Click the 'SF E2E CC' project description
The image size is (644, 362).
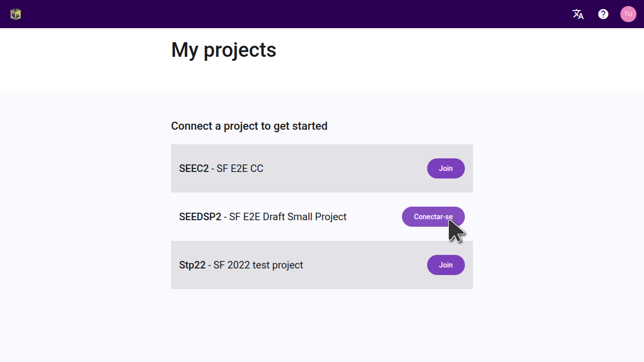click(x=240, y=168)
